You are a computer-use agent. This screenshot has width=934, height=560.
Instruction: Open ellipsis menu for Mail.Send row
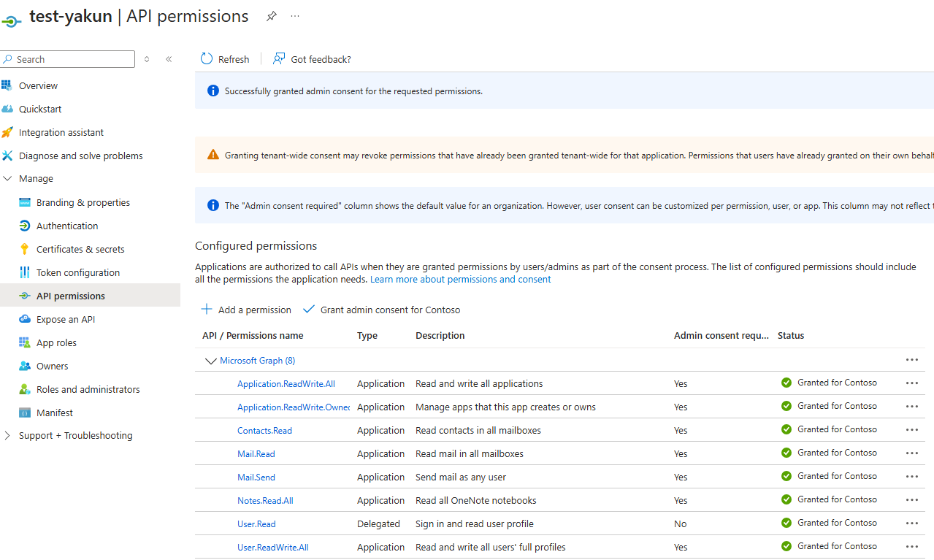click(x=911, y=477)
